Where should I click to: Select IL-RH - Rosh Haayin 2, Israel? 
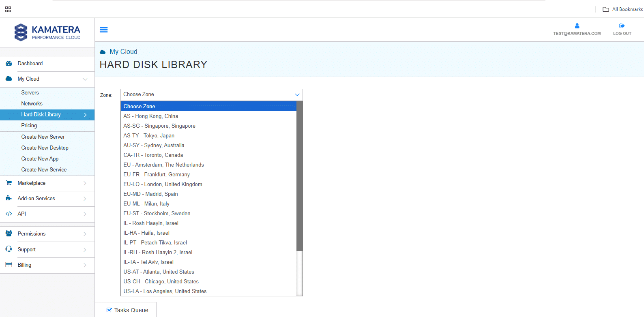(x=208, y=252)
